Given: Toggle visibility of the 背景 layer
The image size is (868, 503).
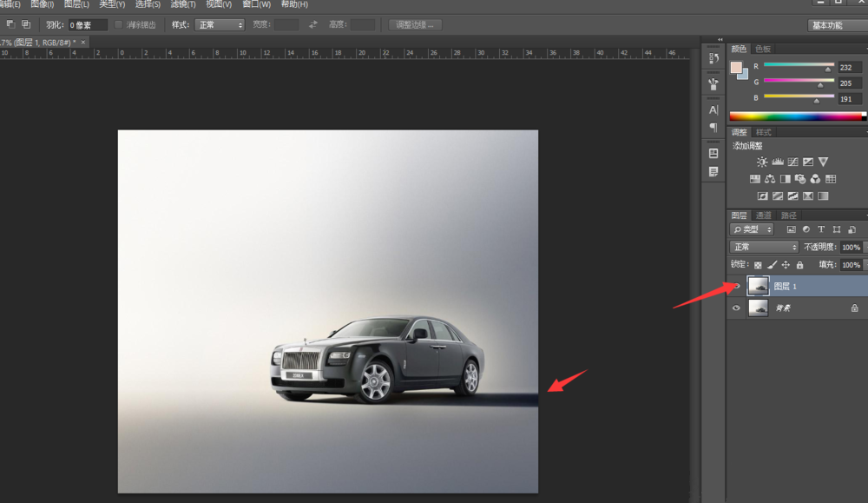Looking at the screenshot, I should (736, 308).
